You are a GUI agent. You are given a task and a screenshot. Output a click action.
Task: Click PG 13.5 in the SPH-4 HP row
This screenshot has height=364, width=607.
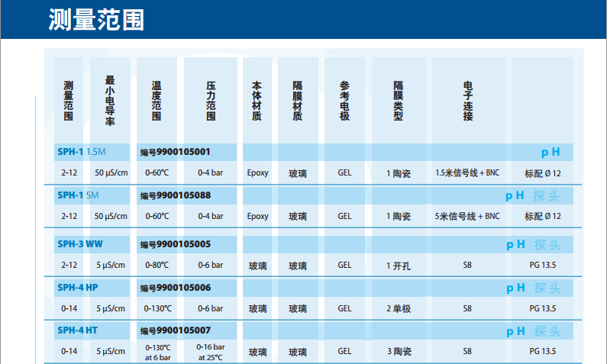click(x=543, y=308)
